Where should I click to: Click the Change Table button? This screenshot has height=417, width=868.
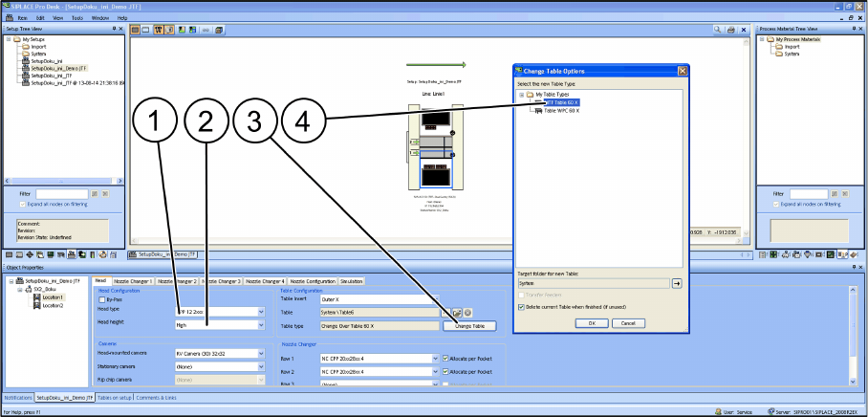[x=469, y=326]
